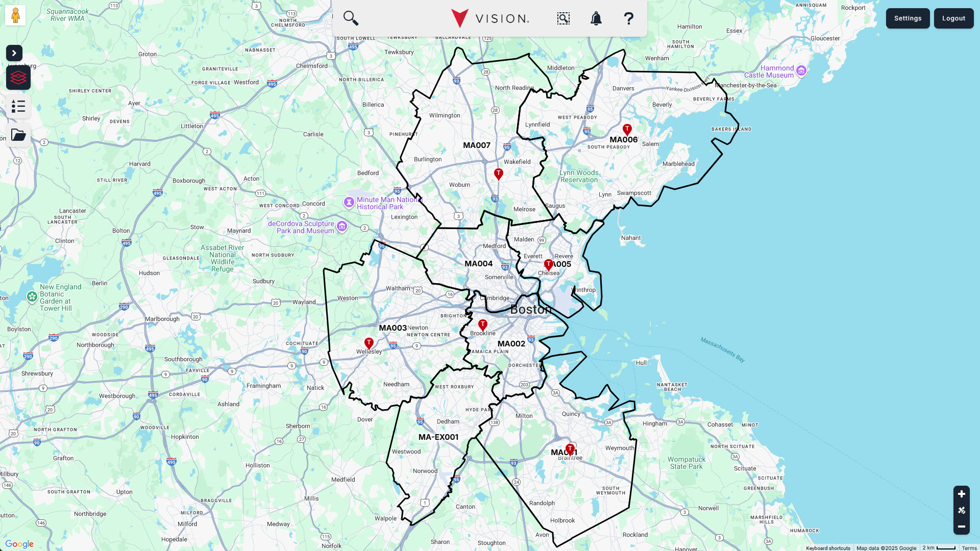Open the Terms link
Viewport: 980px width, 551px height.
click(969, 548)
